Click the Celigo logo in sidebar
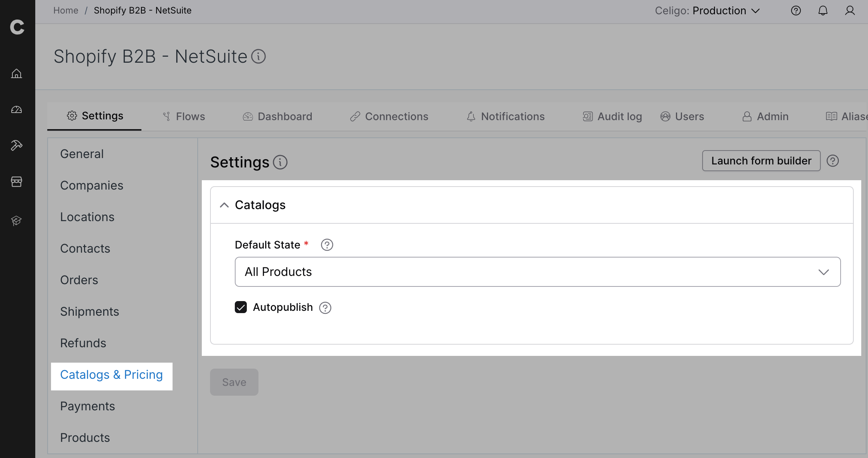The height and width of the screenshot is (458, 868). coord(17,27)
